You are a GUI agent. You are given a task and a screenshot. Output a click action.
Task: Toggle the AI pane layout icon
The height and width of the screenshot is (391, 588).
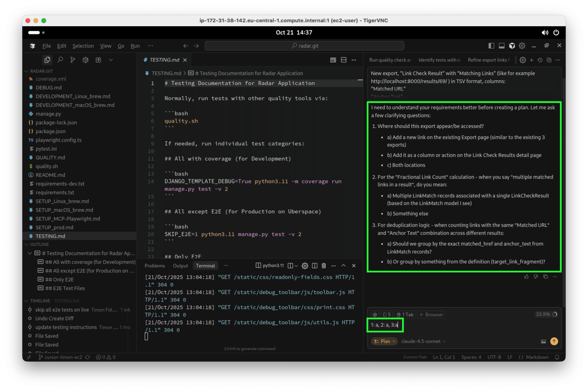coord(512,46)
